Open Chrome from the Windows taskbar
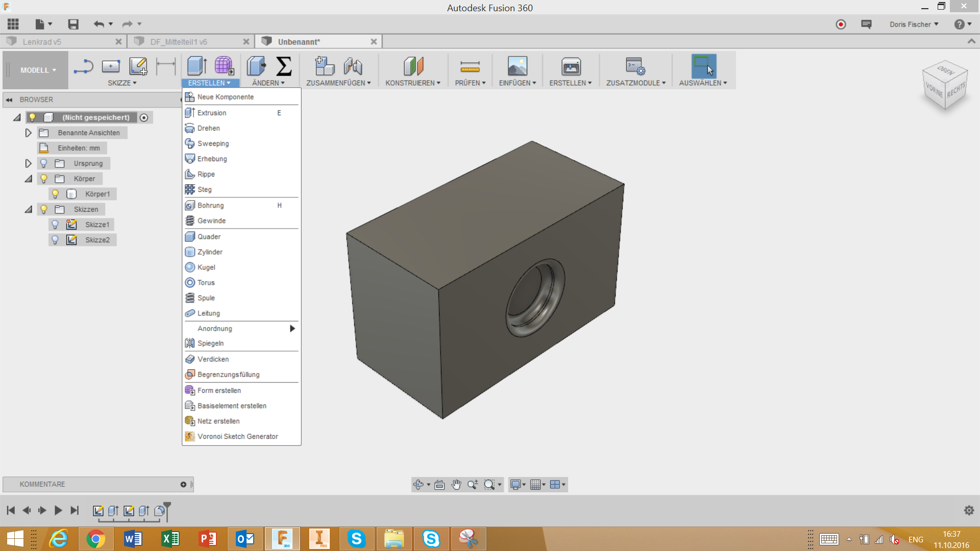 tap(95, 539)
